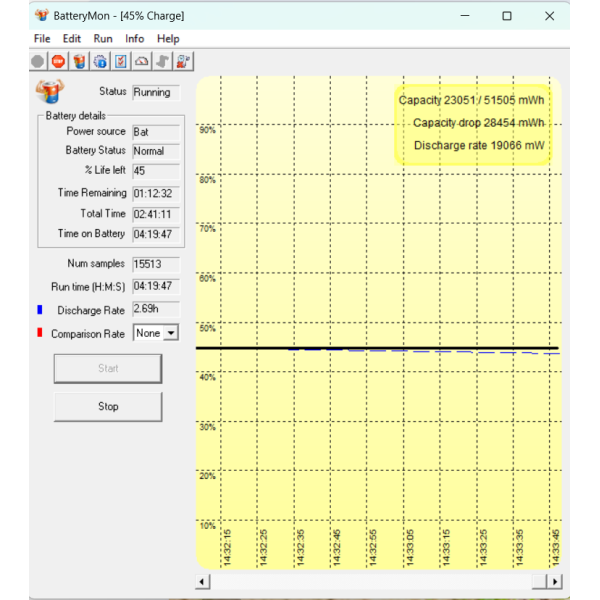Open the checklist toolbar icon
This screenshot has width=600, height=600.
click(x=121, y=61)
